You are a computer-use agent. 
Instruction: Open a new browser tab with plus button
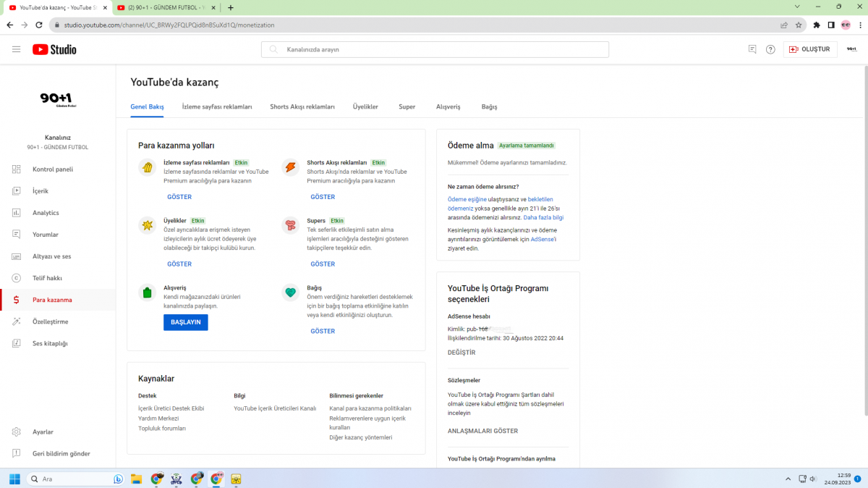point(231,7)
